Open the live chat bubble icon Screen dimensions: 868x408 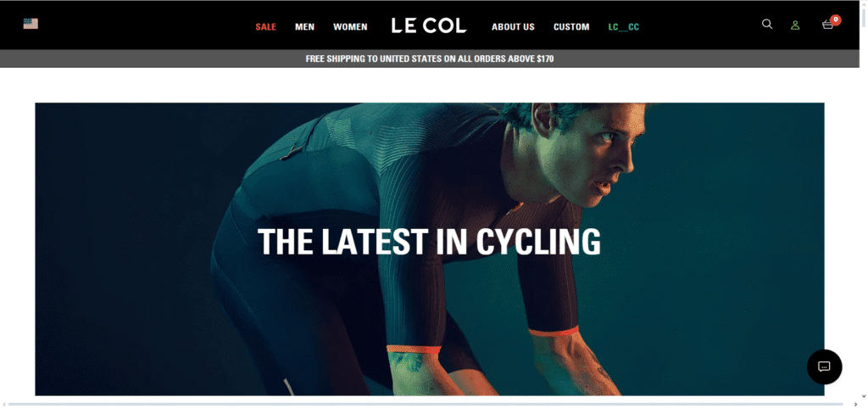tap(824, 367)
